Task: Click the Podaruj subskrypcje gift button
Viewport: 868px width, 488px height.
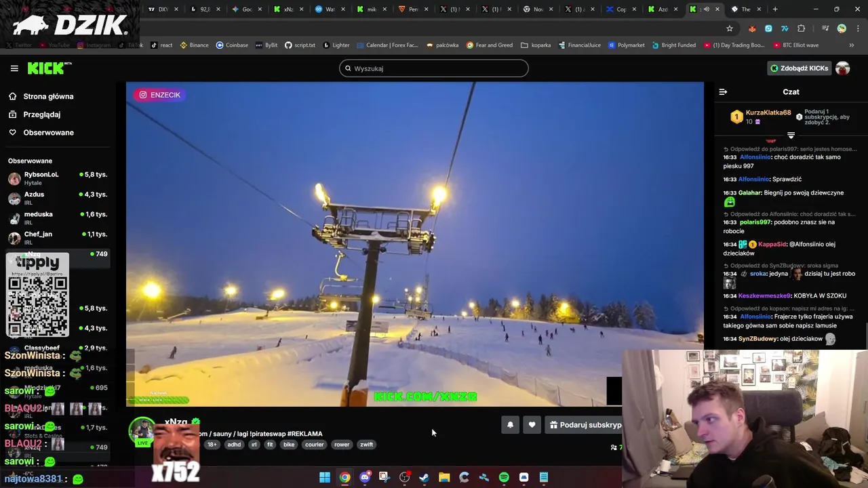Action: 585,425
